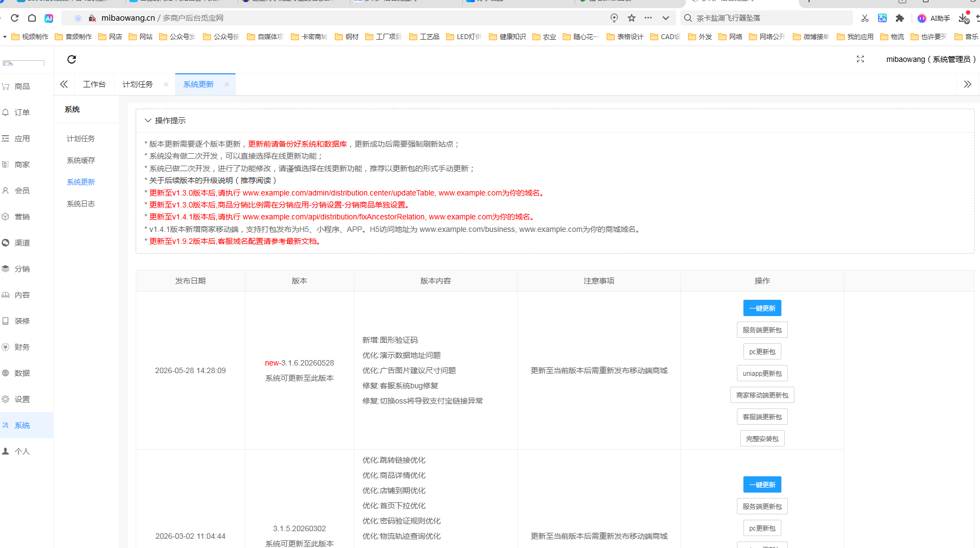Expand tab options with right double chevron

pos(968,84)
